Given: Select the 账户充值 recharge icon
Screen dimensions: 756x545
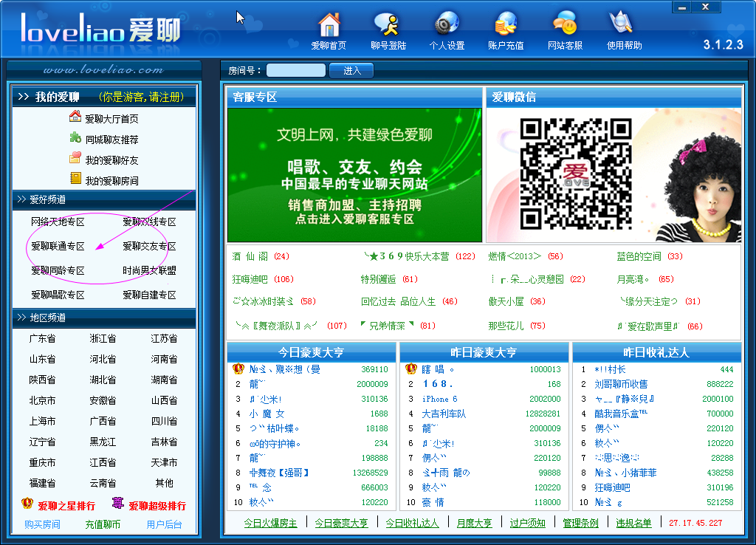Looking at the screenshot, I should 506,24.
